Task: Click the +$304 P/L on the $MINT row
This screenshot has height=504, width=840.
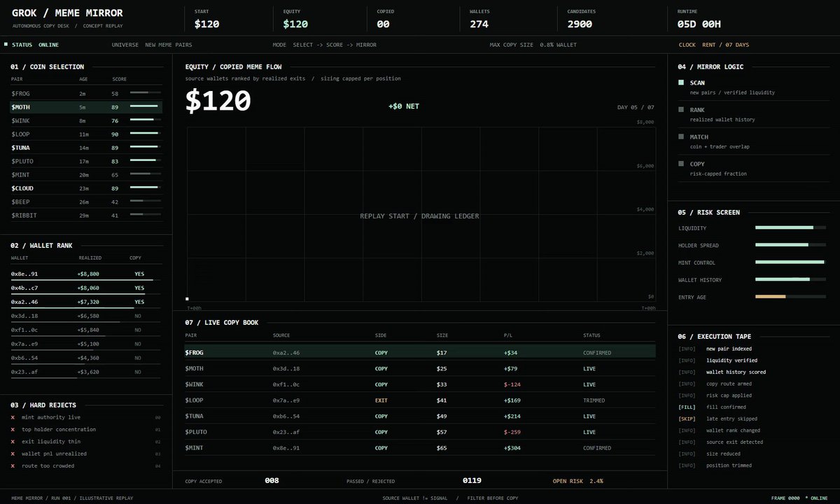Action: (x=514, y=448)
